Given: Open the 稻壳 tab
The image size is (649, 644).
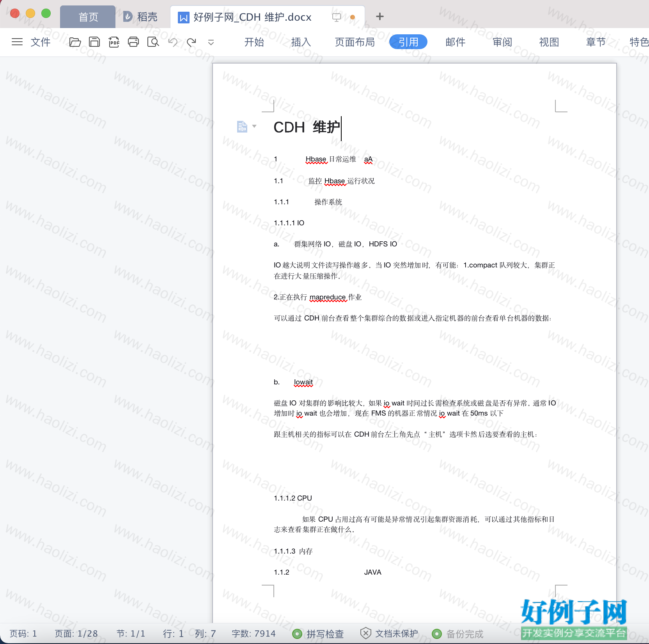Looking at the screenshot, I should click(x=140, y=17).
